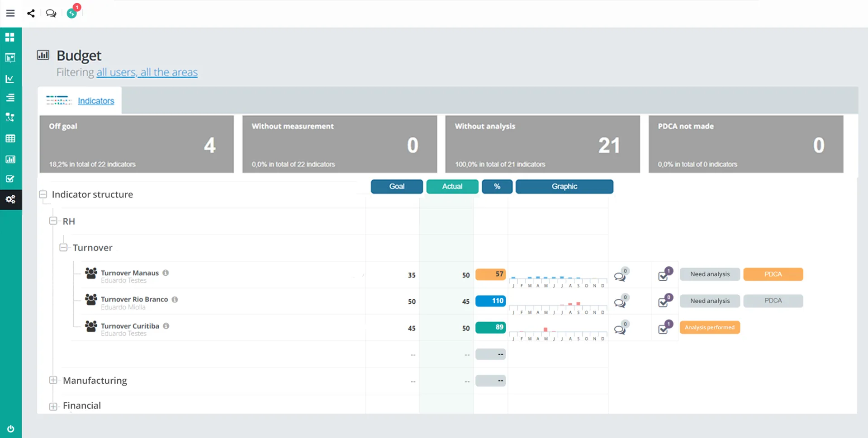The height and width of the screenshot is (438, 868).
Task: Open the Off goal summary card
Action: coord(137,144)
